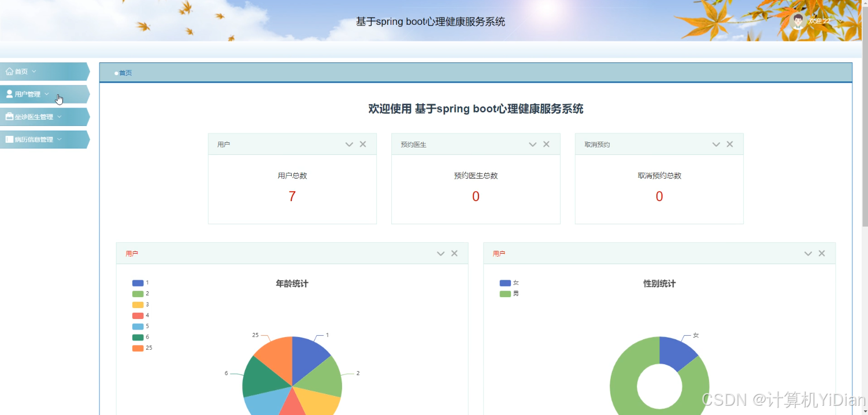The height and width of the screenshot is (415, 868).
Task: Click the 用户总数 value 7
Action: click(292, 197)
